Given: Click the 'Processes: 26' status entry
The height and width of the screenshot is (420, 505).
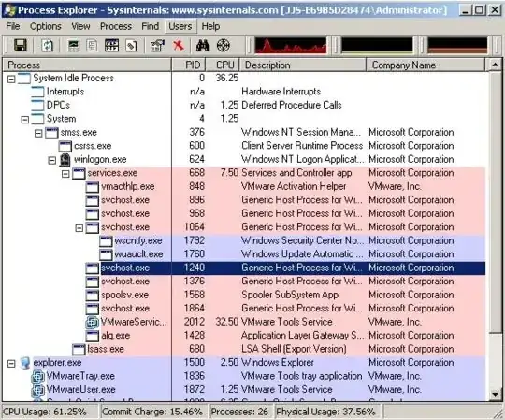Looking at the screenshot, I should click(239, 412).
